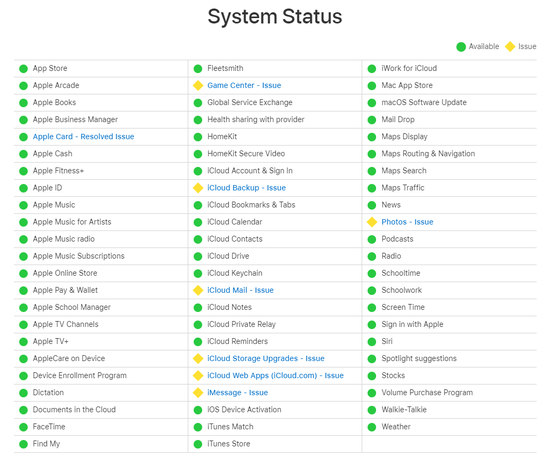Click the yellow issue icon next to iCloud Backup
550x456 pixels.
coord(198,188)
